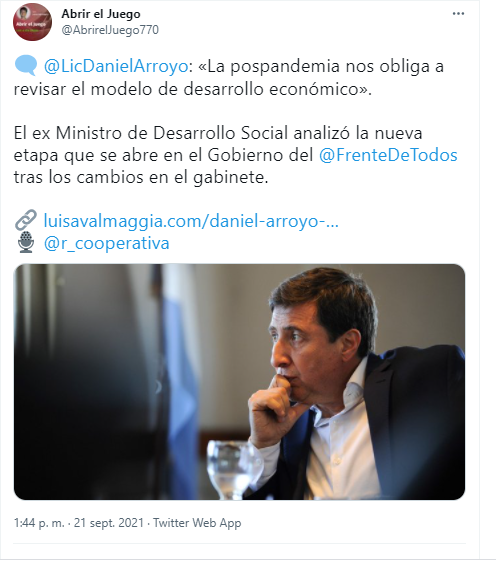Open the @AbrirelJuego770 handle
The width and height of the screenshot is (496, 565).
coord(110,30)
